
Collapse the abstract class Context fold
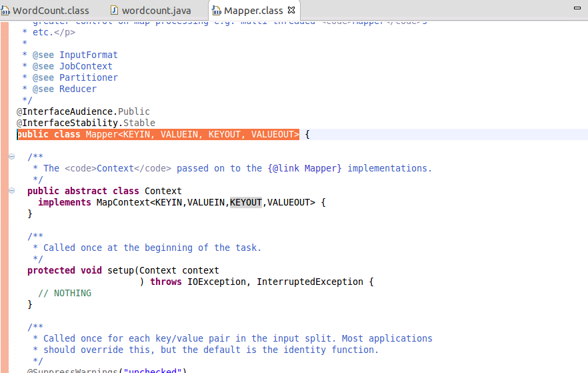(12, 191)
